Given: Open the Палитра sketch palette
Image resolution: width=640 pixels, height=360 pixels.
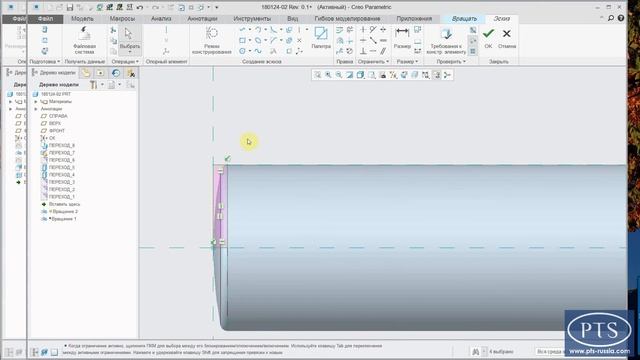Looking at the screenshot, I should click(321, 38).
